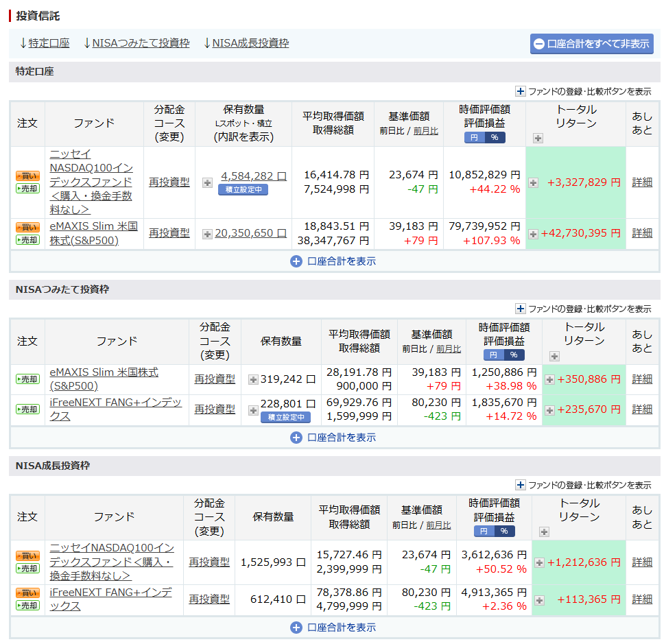Click 積立設定中 badge under ニッセイNASDAQ100 in 特定口座
This screenshot has height=644, width=666.
pos(243,190)
